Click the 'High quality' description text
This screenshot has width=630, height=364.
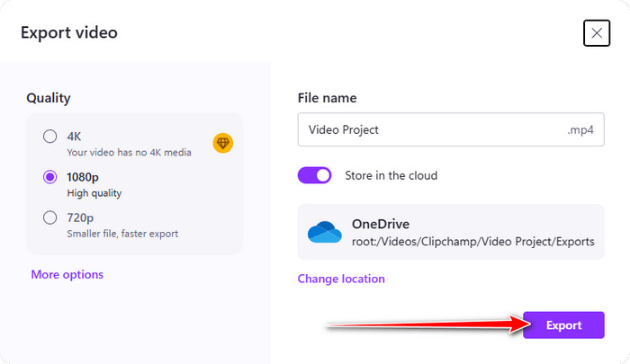tap(94, 193)
